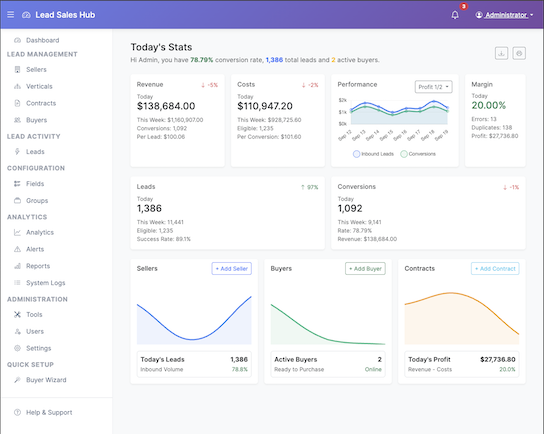
Task: Toggle the hamburger sidebar menu
Action: 11,15
